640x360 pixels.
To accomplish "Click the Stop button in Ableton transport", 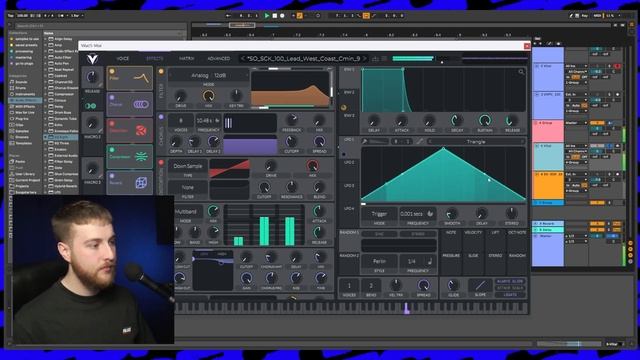I will [x=275, y=16].
